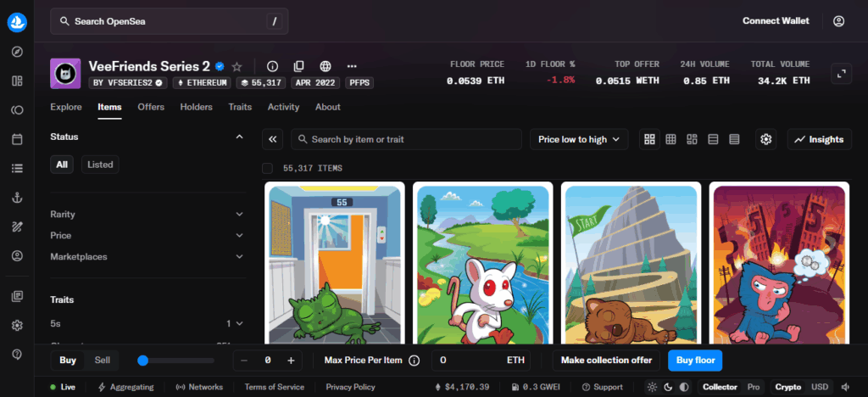Expand the Marketplaces filter section
The width and height of the screenshot is (868, 397).
(x=147, y=257)
